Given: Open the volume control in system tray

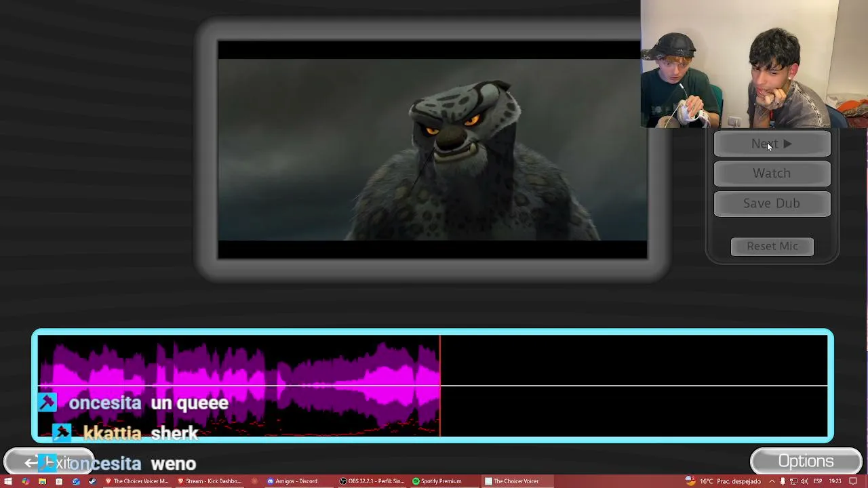Looking at the screenshot, I should [x=805, y=481].
